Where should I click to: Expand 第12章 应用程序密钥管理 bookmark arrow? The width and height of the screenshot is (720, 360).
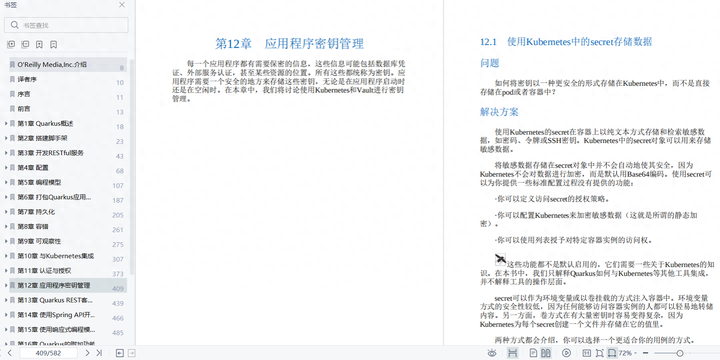coord(6,285)
